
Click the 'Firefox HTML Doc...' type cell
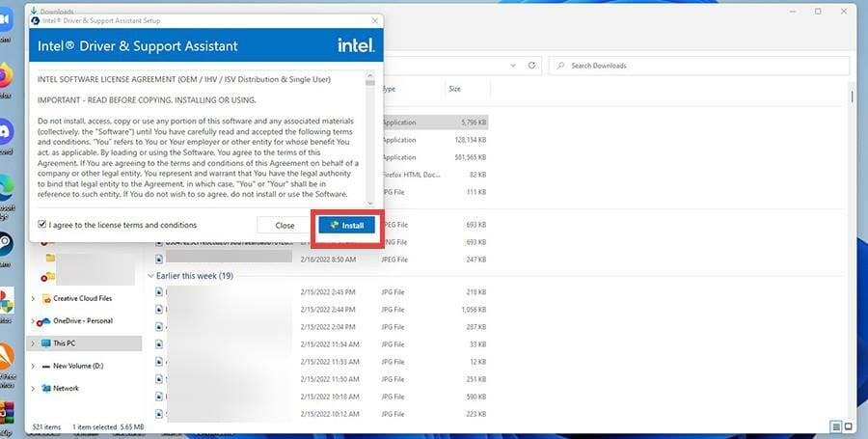[411, 175]
